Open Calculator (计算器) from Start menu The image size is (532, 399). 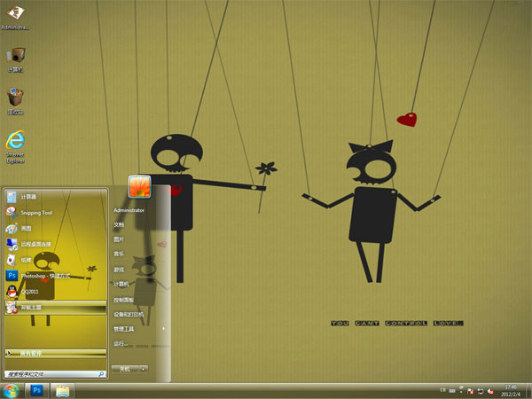pos(56,197)
